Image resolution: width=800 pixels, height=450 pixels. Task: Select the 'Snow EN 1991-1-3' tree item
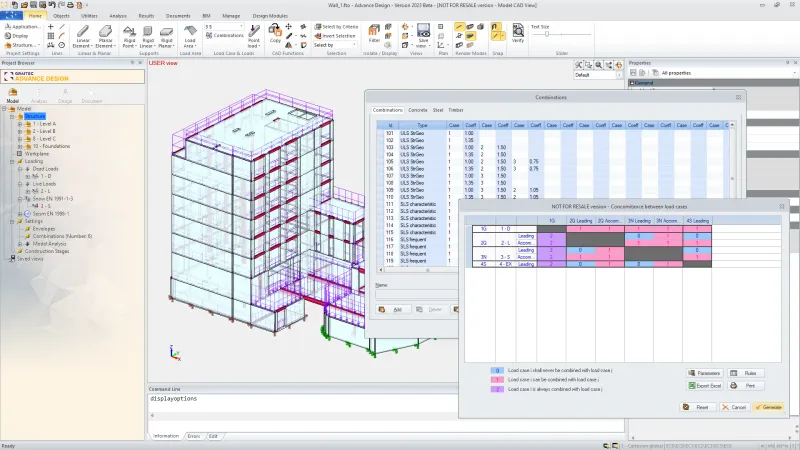tap(53, 198)
